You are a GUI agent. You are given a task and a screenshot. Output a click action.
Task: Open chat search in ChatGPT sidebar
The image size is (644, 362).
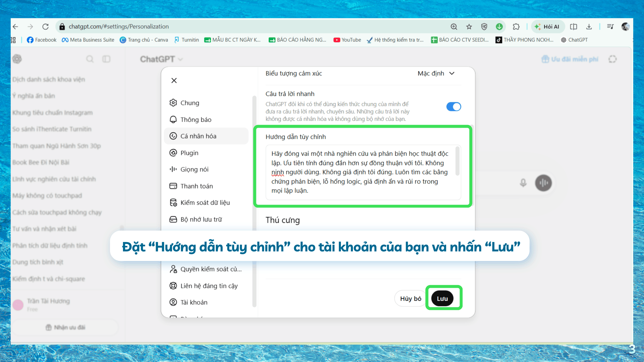pos(90,59)
